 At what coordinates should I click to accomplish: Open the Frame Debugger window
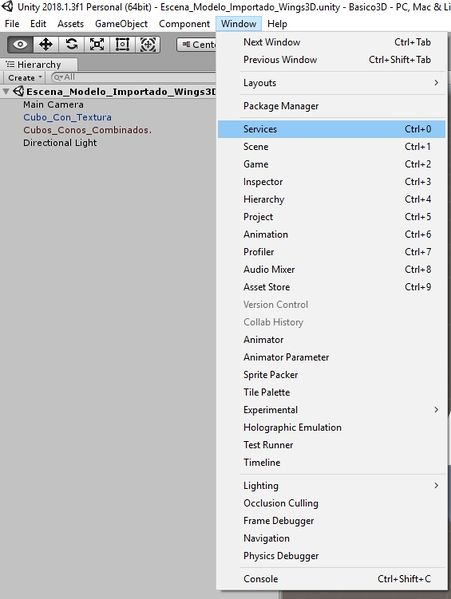pyautogui.click(x=331, y=521)
